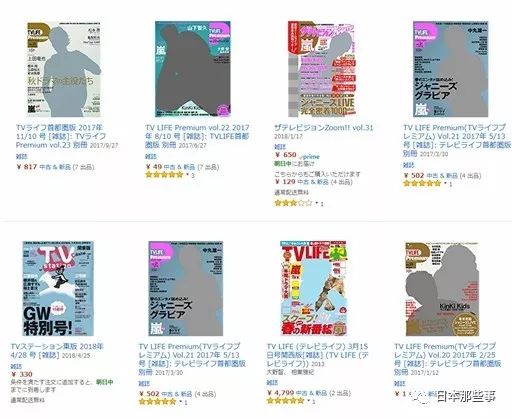Click the ¥817 used and new offers link
512x419 pixels.
55,167
